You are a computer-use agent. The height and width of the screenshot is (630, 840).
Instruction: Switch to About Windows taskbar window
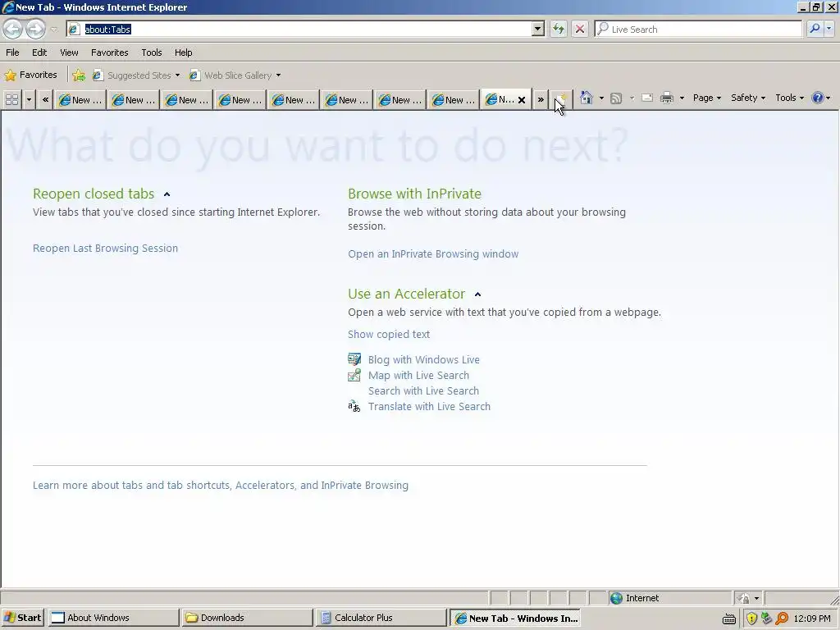(113, 618)
